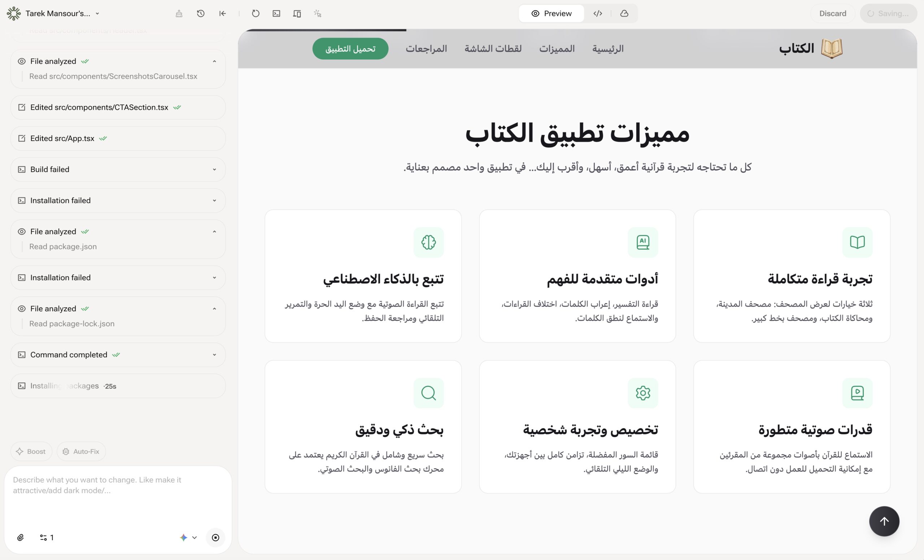The image size is (924, 560).
Task: Open the model selector dropdown near the sparkle icon
Action: 195,538
